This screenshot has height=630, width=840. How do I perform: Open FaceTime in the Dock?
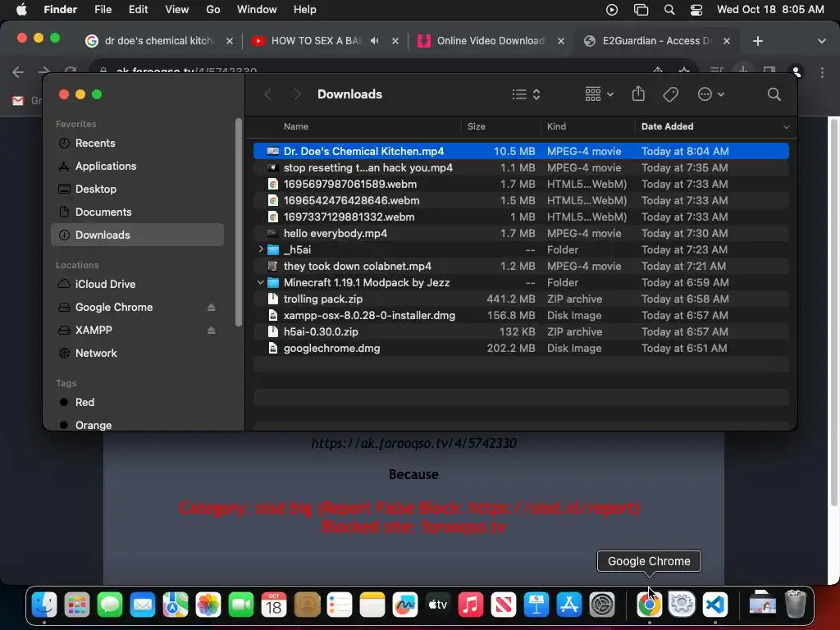pyautogui.click(x=241, y=605)
